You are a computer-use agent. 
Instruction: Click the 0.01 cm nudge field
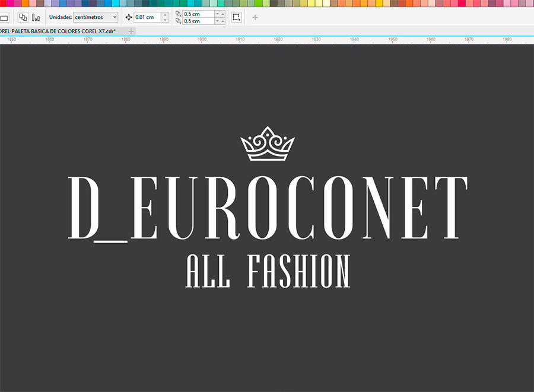pos(147,17)
